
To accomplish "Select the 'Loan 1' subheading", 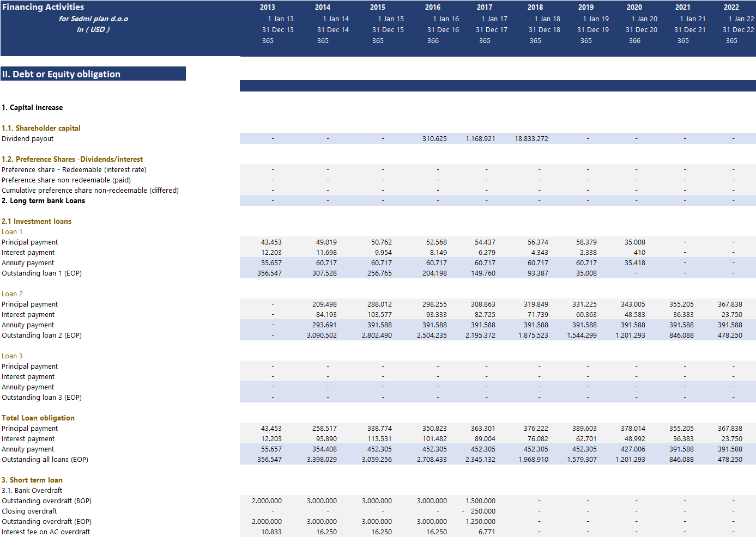I will click(x=12, y=231).
